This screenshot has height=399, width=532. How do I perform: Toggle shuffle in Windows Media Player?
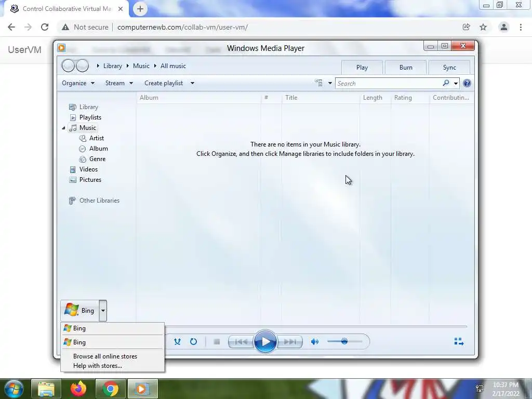[x=177, y=342]
